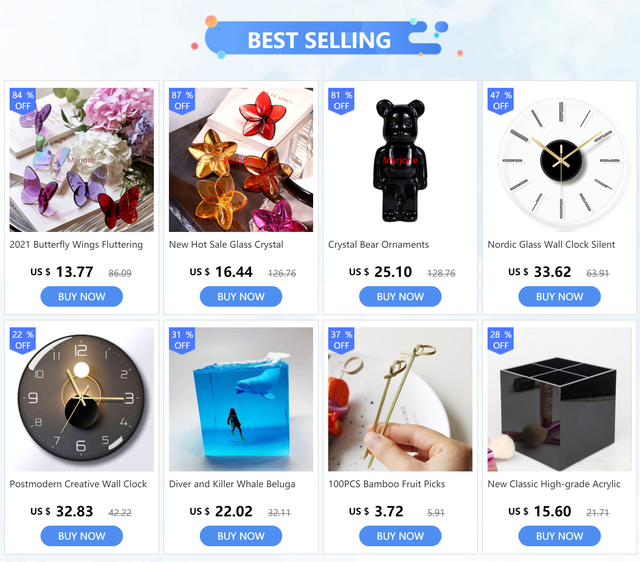This screenshot has width=640, height=562.
Task: Click the 22% OFF discount badge
Action: pyautogui.click(x=23, y=340)
